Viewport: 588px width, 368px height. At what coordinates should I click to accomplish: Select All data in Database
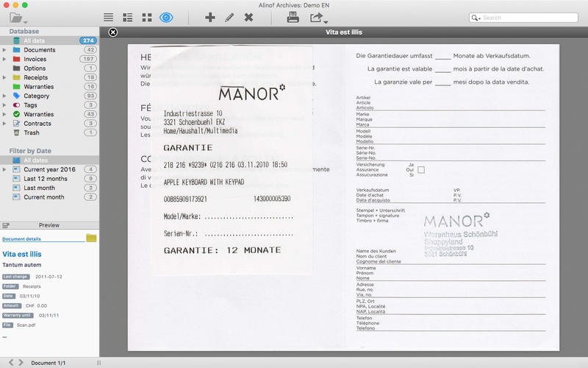[49, 40]
